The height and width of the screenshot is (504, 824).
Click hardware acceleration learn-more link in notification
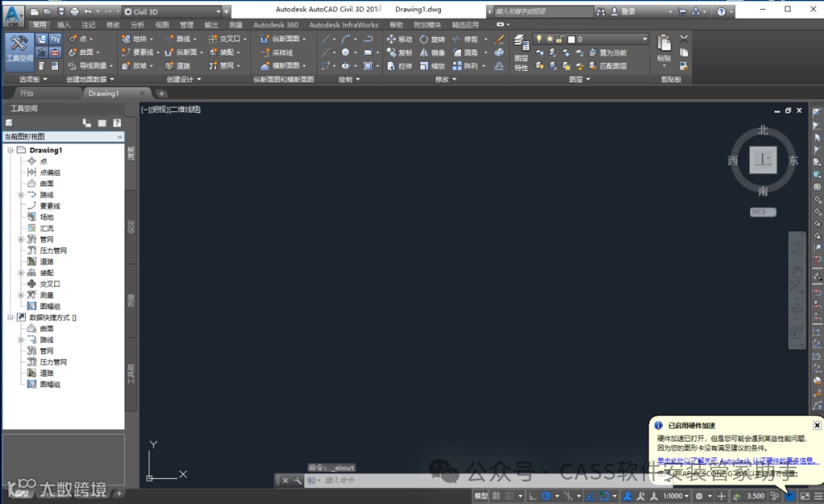(x=738, y=461)
